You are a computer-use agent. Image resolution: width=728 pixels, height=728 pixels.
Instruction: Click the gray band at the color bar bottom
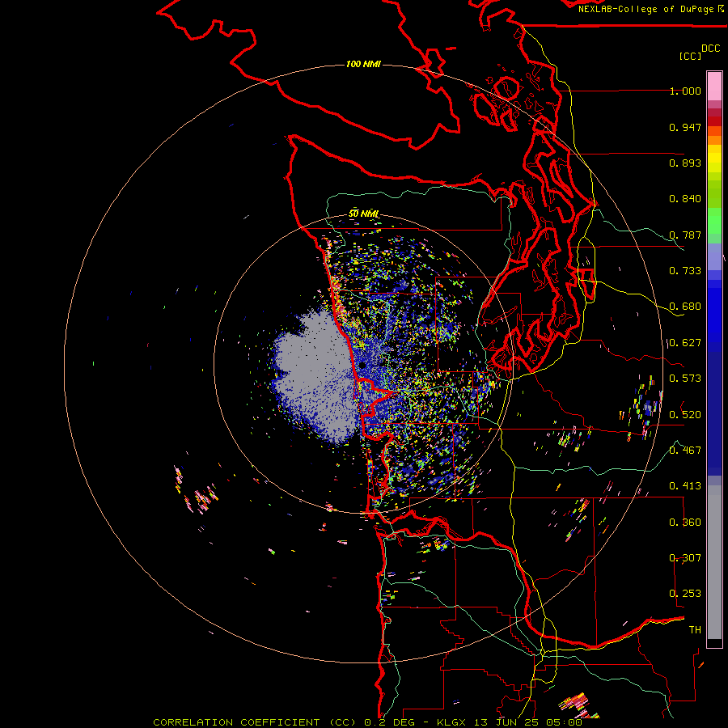point(714,562)
